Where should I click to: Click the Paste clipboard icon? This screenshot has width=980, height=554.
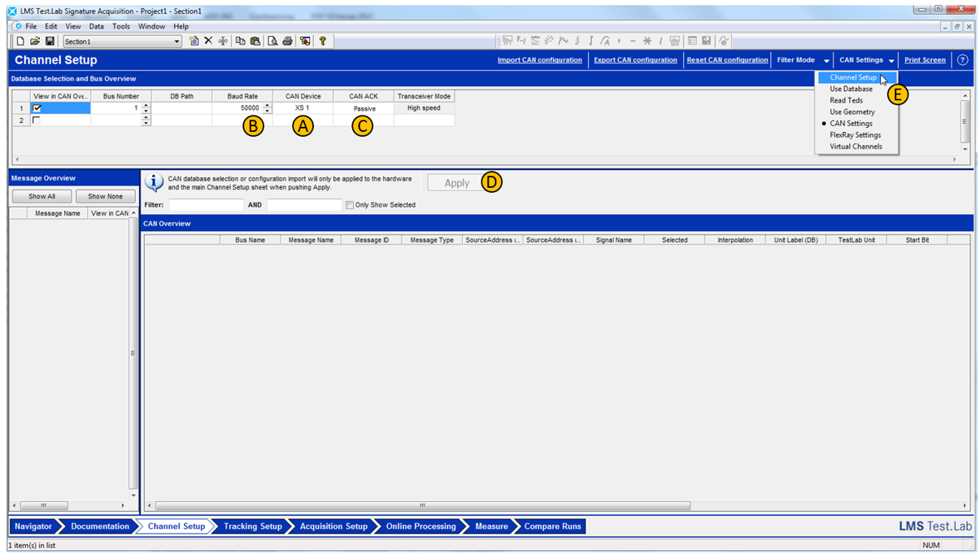coord(255,41)
